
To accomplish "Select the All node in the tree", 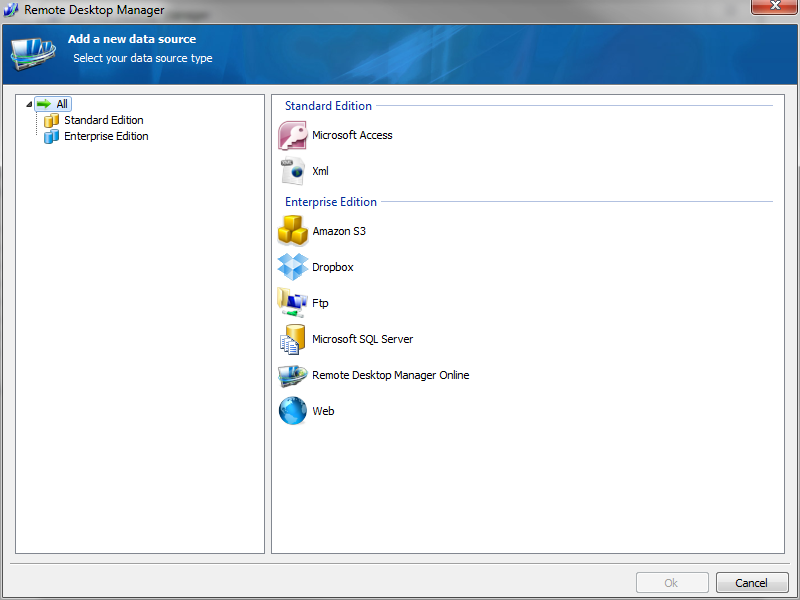I will (53, 104).
